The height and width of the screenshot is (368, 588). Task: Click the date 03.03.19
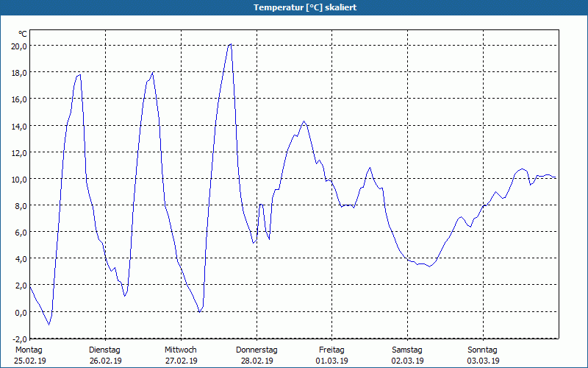[483, 361]
